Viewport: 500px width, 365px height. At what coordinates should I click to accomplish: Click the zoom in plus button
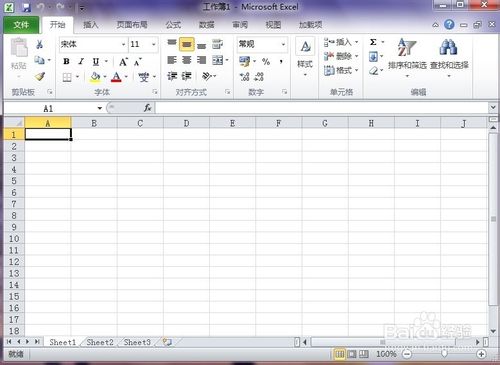click(x=481, y=354)
